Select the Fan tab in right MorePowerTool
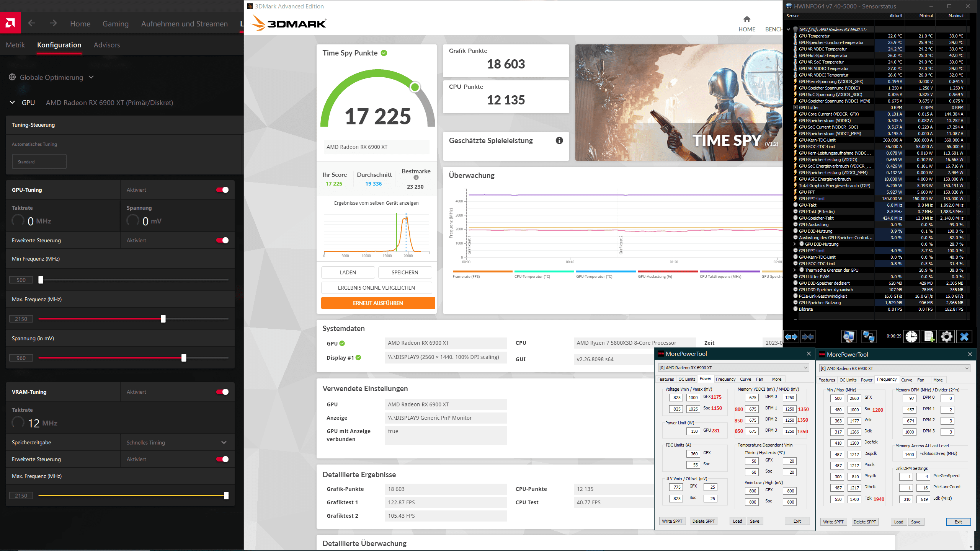This screenshot has height=551, width=980. click(921, 380)
